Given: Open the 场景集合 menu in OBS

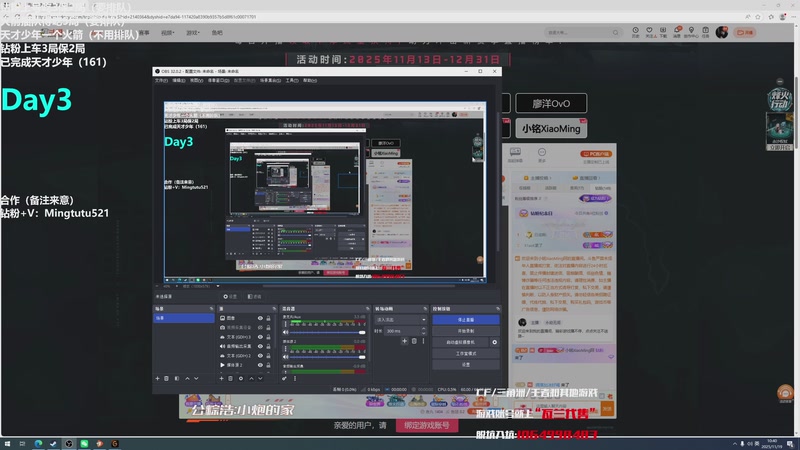Looking at the screenshot, I should 270,81.
